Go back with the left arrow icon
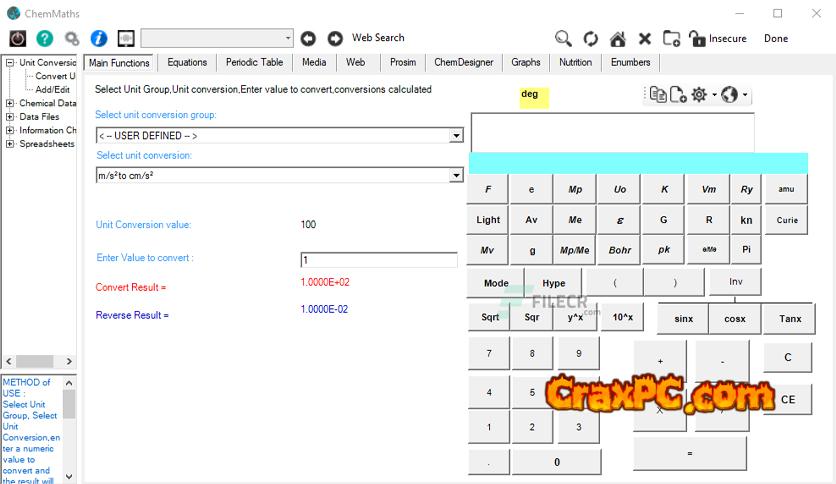The height and width of the screenshot is (484, 836). click(309, 39)
